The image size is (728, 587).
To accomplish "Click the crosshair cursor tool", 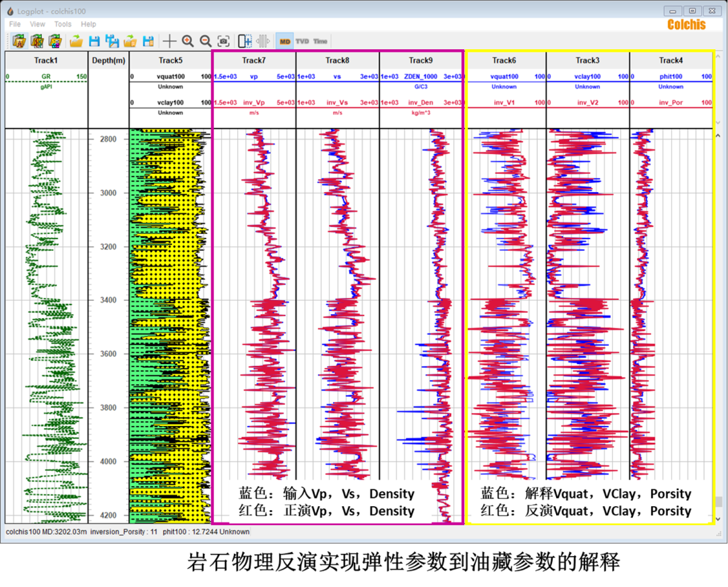I will [x=170, y=41].
